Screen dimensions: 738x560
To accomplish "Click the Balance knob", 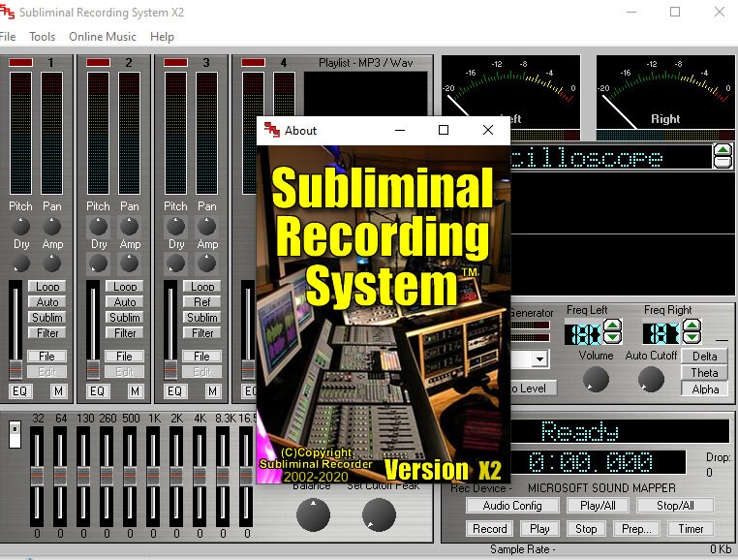I will click(x=313, y=514).
